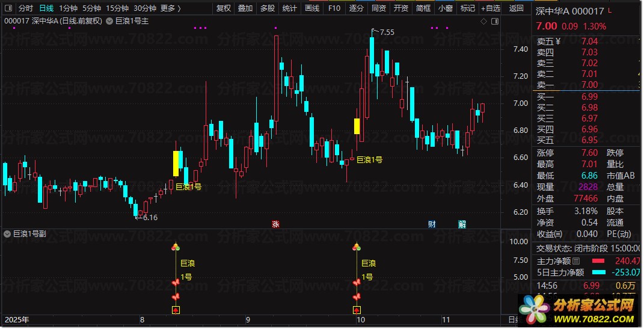Click the diamond icon in chart header

coord(484,22)
